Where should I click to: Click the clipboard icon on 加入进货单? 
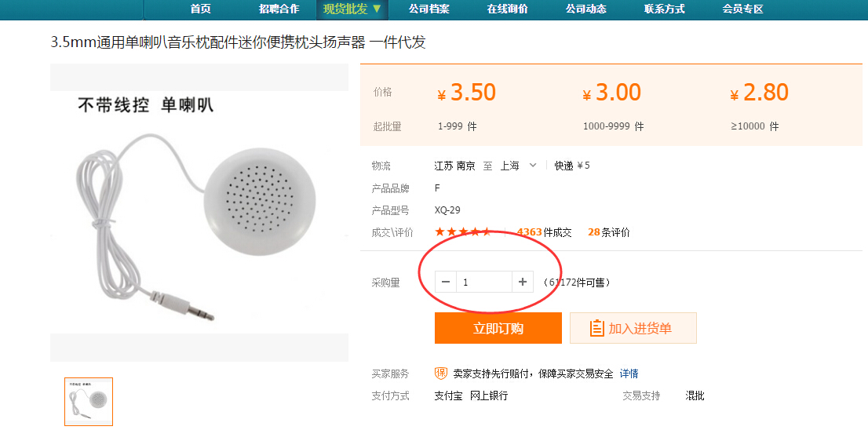coord(596,328)
